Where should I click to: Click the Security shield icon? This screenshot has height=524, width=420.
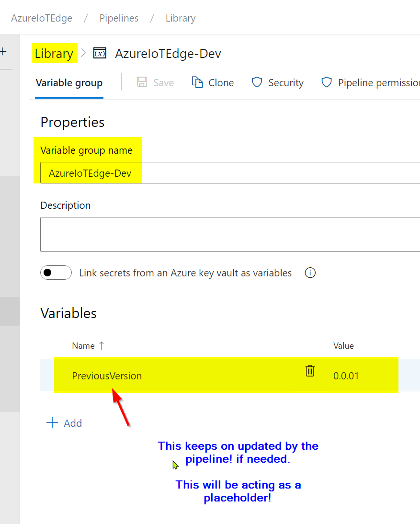pyautogui.click(x=257, y=82)
